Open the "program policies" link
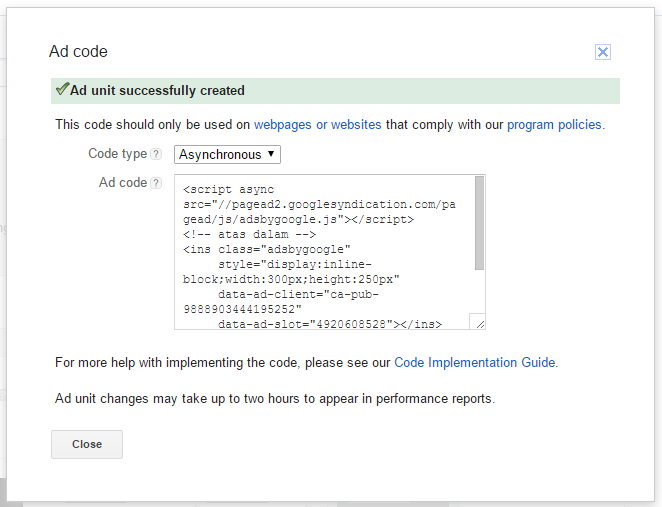This screenshot has height=507, width=662. 554,125
